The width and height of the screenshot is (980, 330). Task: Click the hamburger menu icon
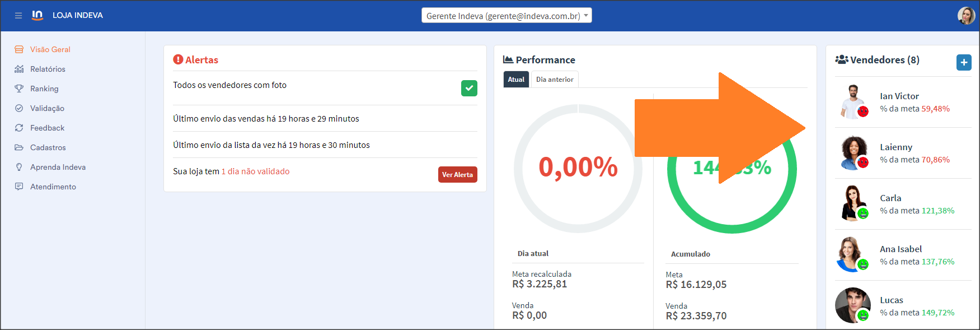click(18, 16)
